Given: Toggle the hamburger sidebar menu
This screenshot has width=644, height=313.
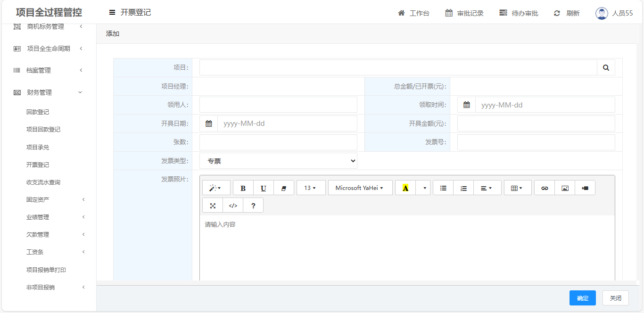Looking at the screenshot, I should coord(112,13).
